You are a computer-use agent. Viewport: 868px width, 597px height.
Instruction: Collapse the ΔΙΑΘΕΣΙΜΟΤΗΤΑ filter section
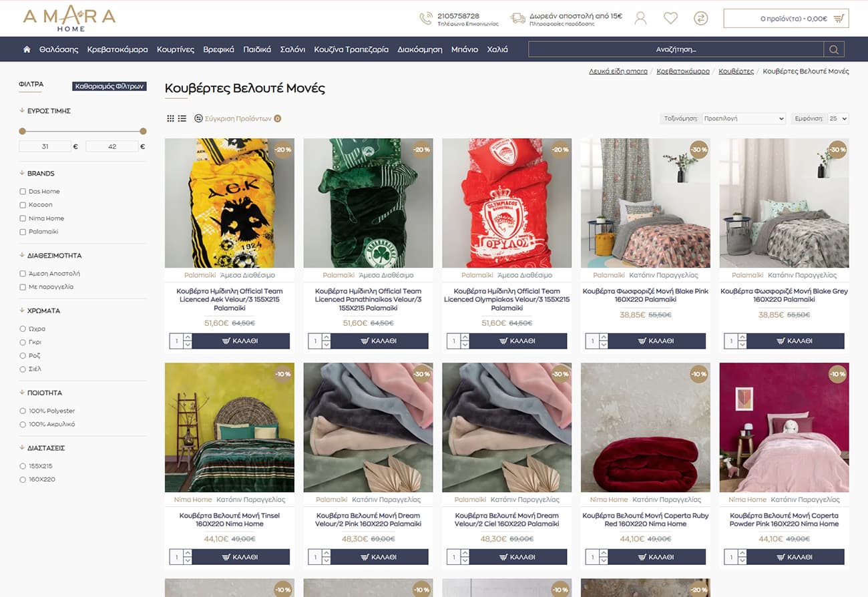point(50,256)
